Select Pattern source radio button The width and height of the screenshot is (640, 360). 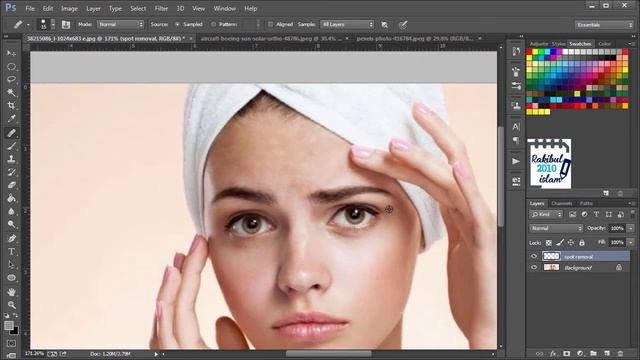point(213,24)
